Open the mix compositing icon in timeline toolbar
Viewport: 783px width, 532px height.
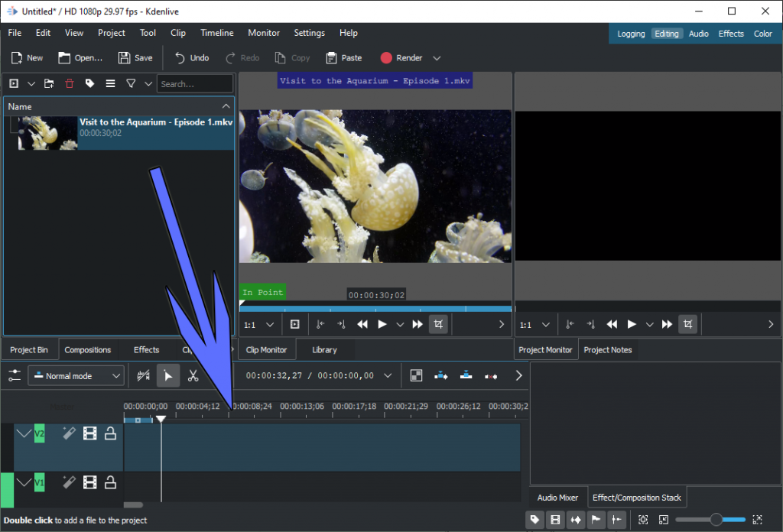click(x=416, y=376)
